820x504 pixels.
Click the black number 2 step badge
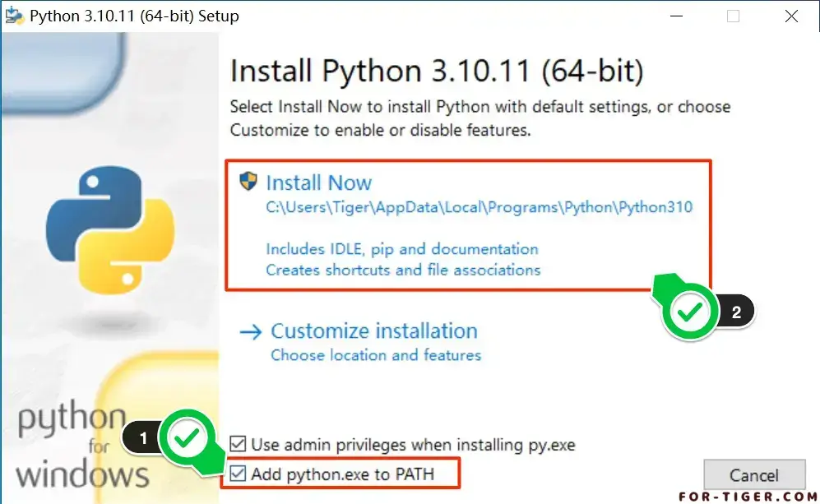pos(736,312)
